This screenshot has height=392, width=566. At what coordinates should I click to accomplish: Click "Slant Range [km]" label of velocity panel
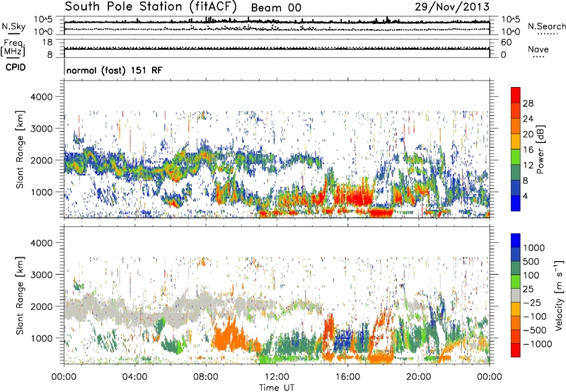[x=20, y=296]
